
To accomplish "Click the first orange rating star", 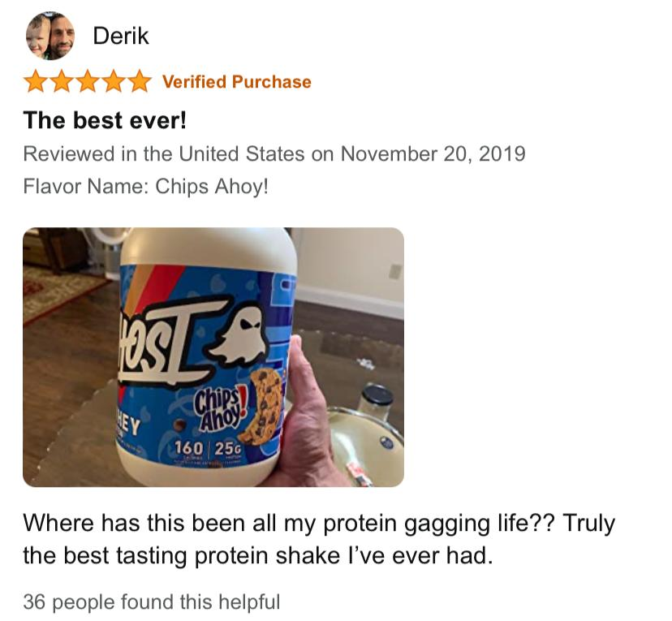I will click(36, 82).
